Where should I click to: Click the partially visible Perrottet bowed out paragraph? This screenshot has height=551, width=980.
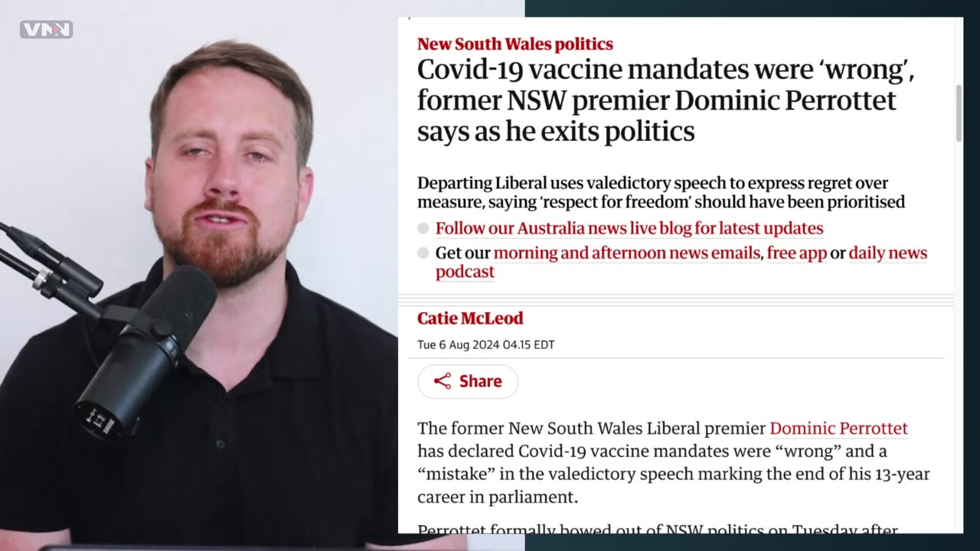[x=658, y=528]
